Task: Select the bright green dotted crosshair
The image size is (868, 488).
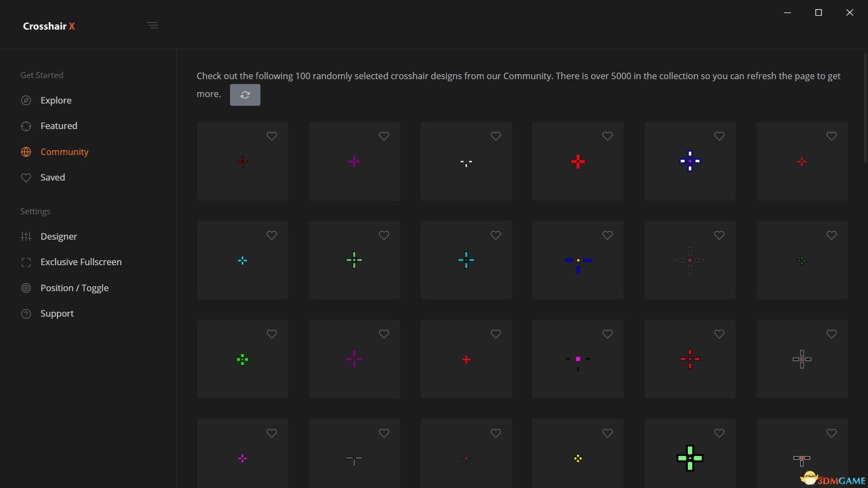Action: coord(242,359)
